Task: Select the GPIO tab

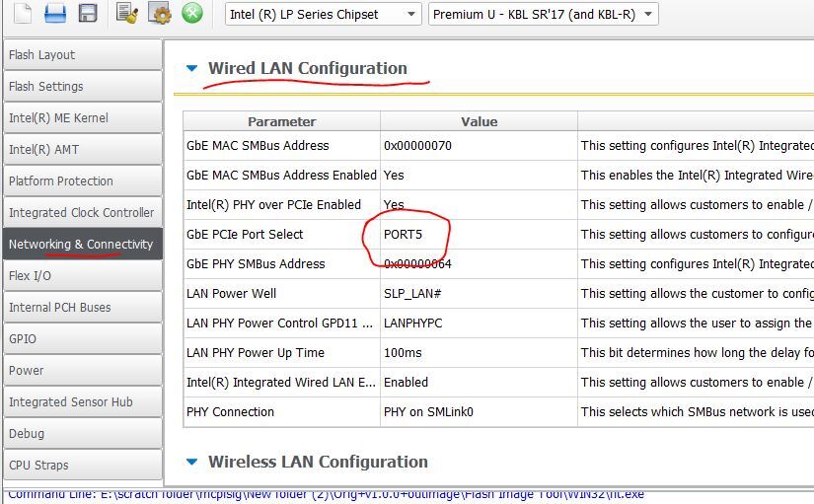Action: pyautogui.click(x=82, y=339)
